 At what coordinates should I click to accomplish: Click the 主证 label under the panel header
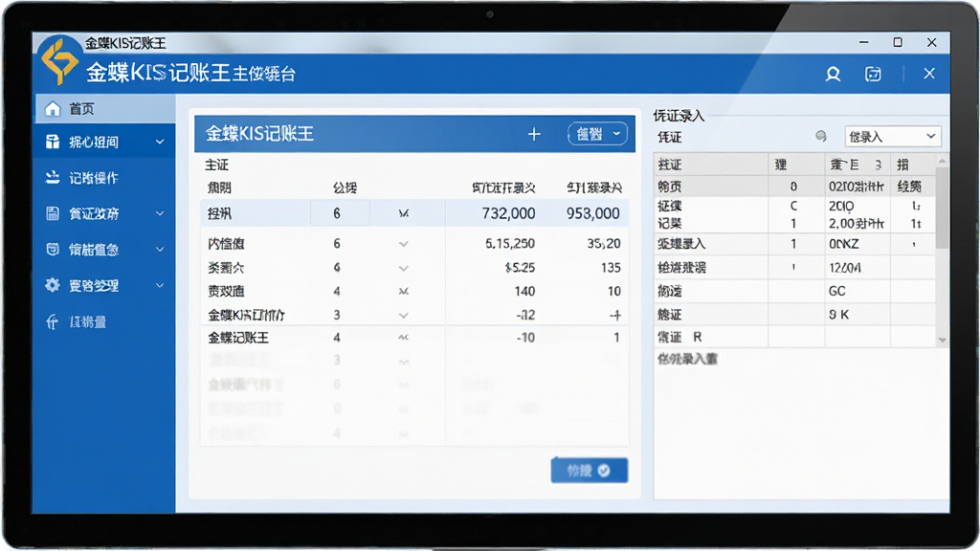click(x=217, y=165)
